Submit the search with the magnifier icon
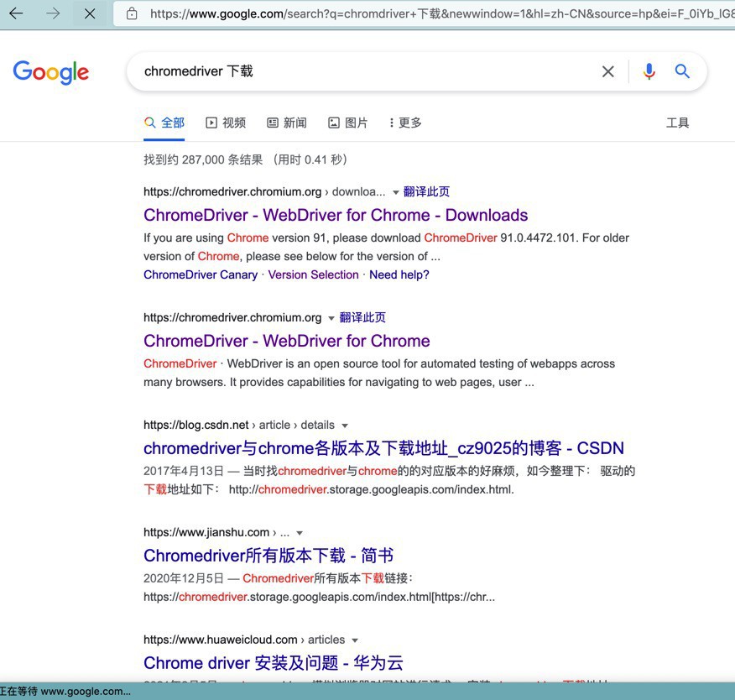The width and height of the screenshot is (735, 700). click(682, 71)
